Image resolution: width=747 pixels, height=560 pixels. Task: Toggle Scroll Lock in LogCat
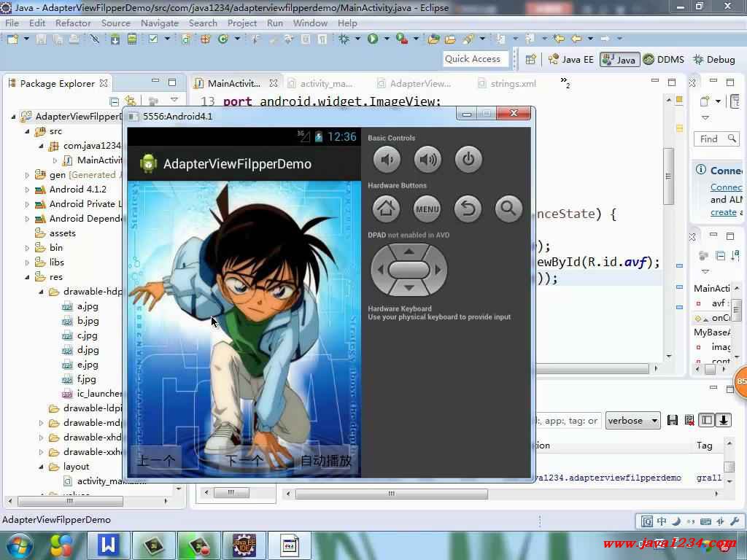click(723, 420)
